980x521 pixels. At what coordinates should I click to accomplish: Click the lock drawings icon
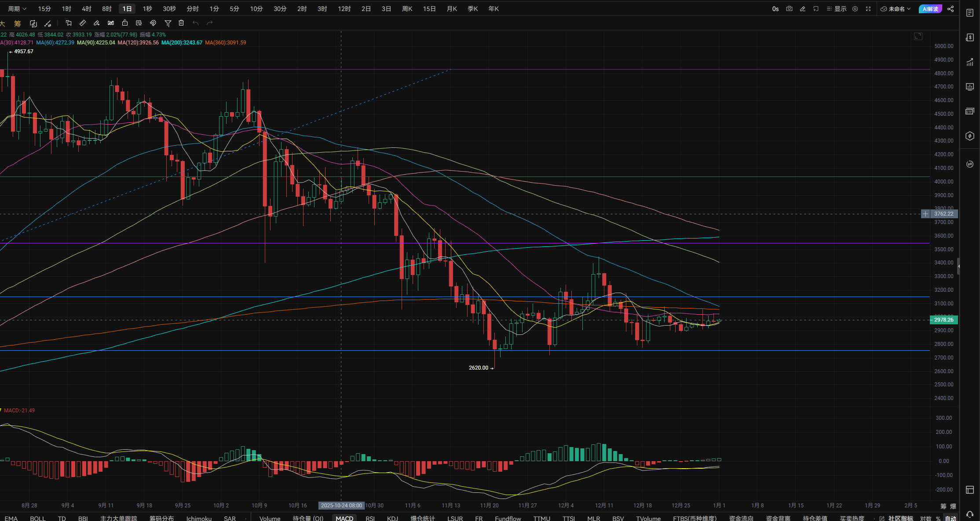(125, 23)
